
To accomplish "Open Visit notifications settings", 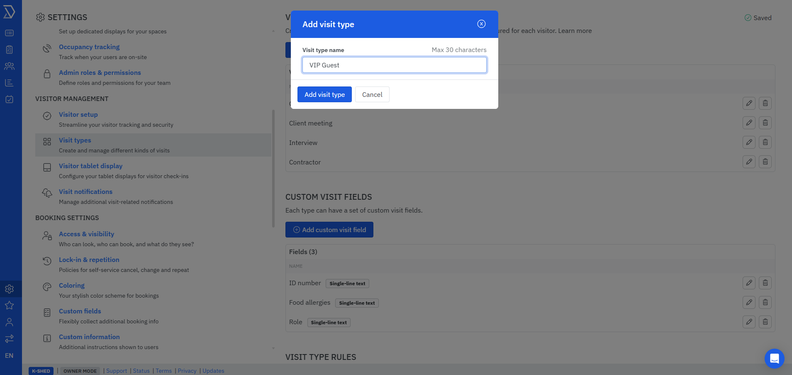I will (85, 192).
